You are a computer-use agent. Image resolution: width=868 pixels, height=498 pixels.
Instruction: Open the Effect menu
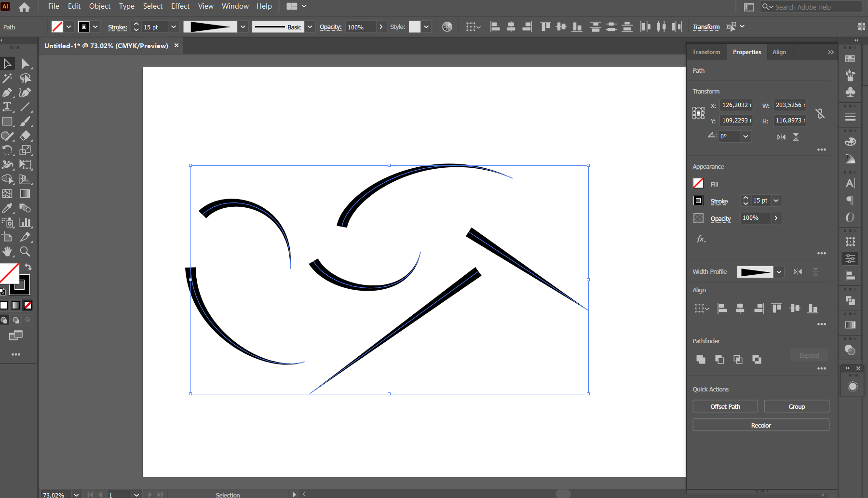pos(180,6)
